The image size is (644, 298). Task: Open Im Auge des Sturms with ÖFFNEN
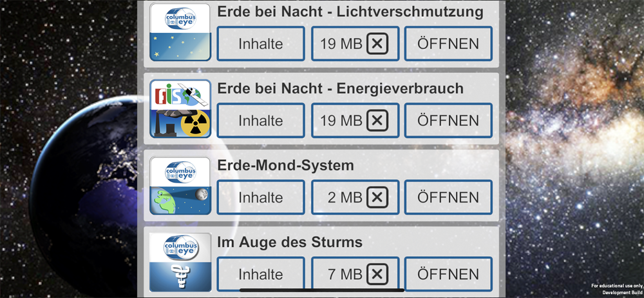click(x=448, y=274)
